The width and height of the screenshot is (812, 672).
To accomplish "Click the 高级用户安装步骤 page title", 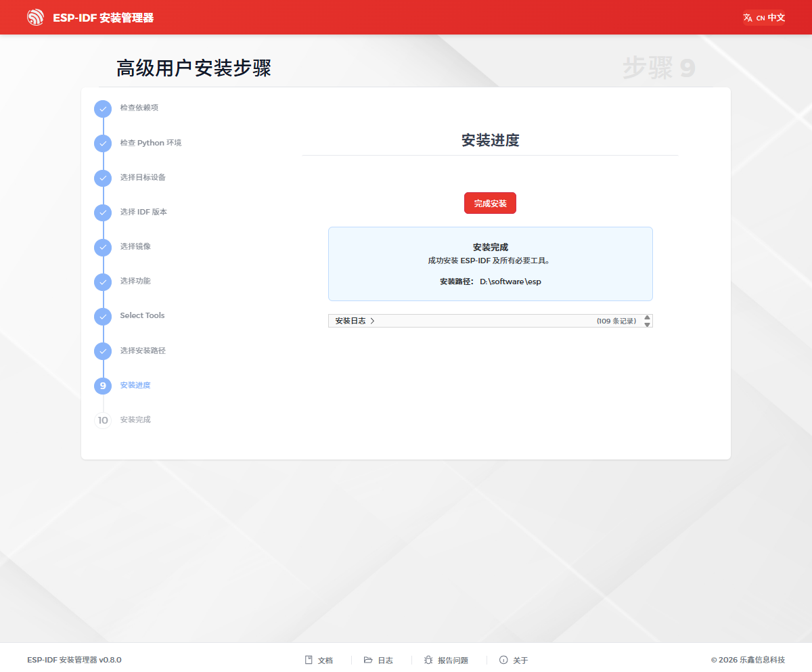I will pos(194,68).
